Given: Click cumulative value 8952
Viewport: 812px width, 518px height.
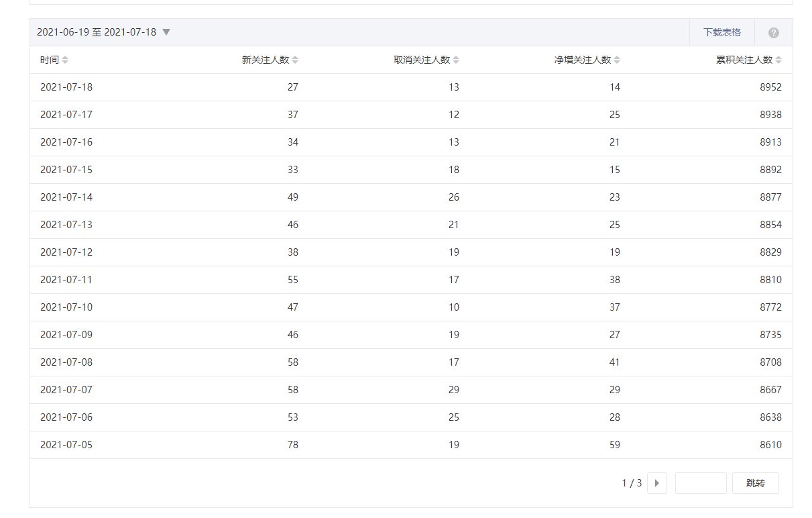Looking at the screenshot, I should [x=770, y=87].
